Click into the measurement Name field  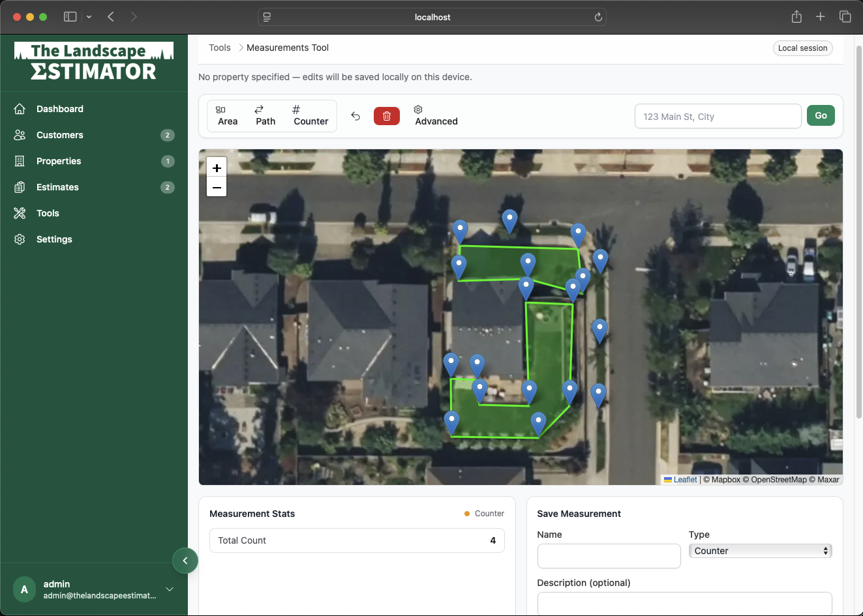pos(609,555)
